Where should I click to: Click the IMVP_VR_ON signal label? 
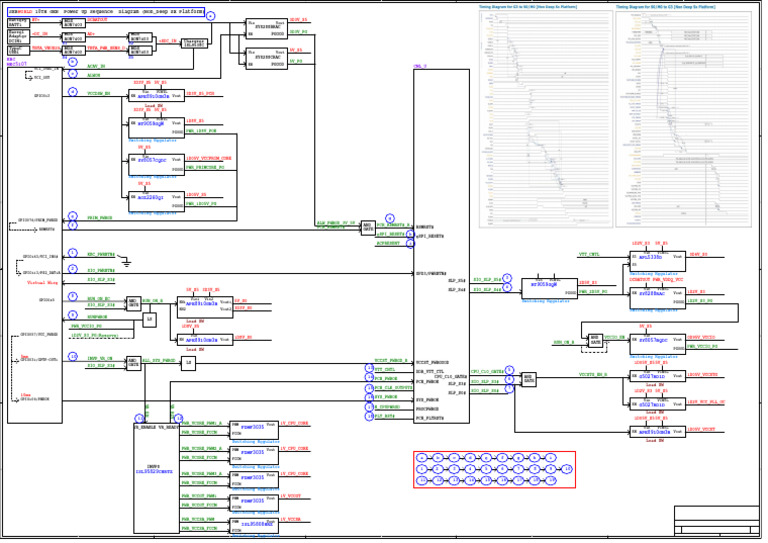pyautogui.click(x=100, y=358)
